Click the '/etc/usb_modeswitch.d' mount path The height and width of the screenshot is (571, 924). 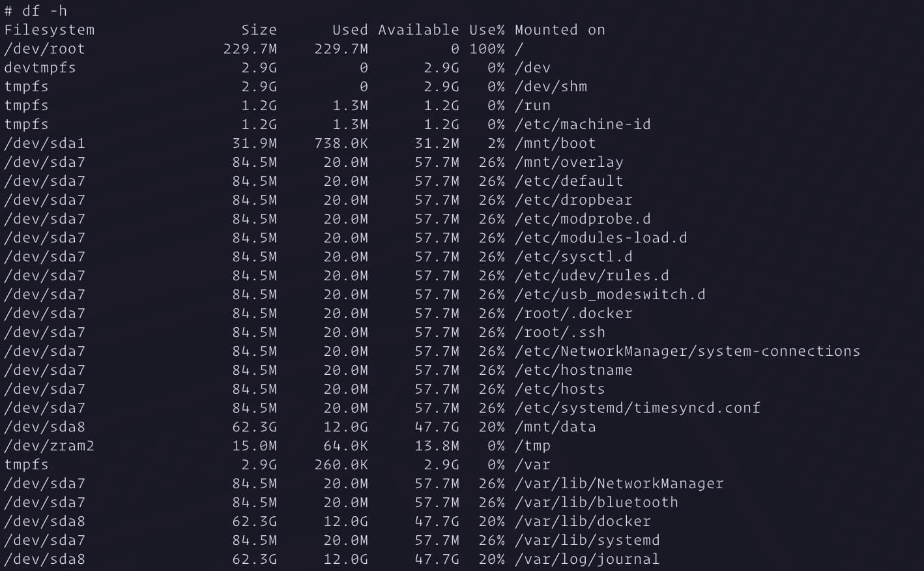(610, 295)
